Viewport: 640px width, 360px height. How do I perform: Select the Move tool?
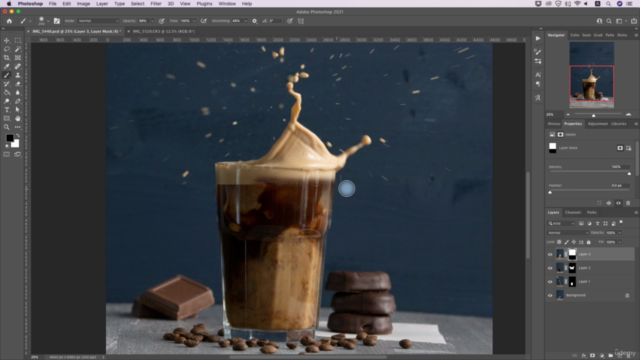coord(7,40)
